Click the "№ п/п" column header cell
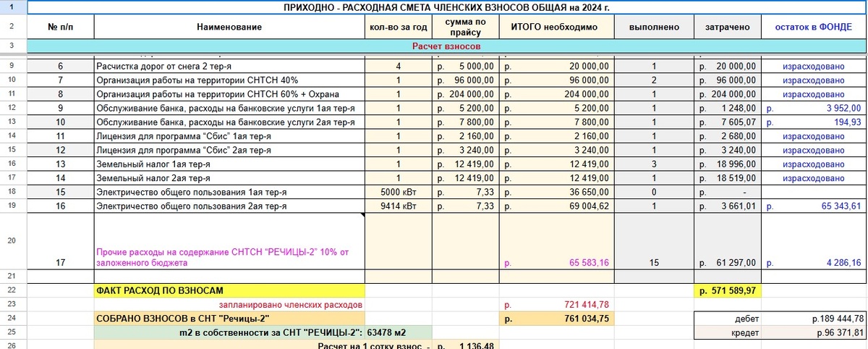 pos(61,28)
